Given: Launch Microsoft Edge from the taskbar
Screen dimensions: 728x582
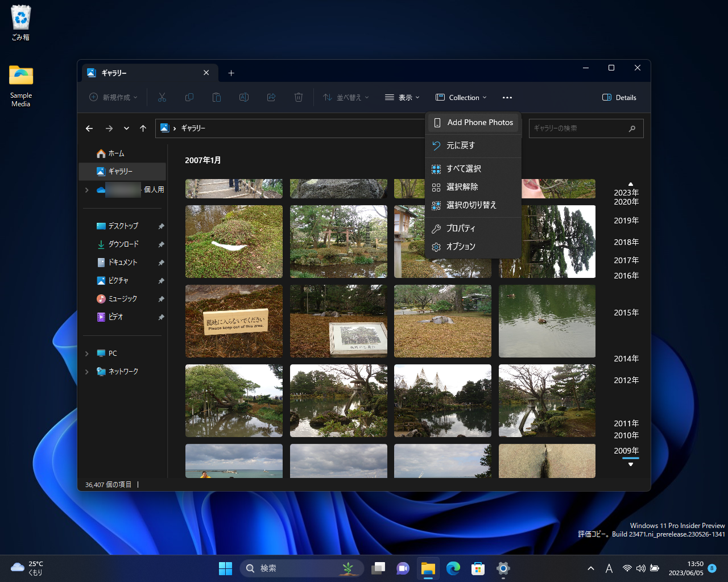Looking at the screenshot, I should (x=453, y=568).
